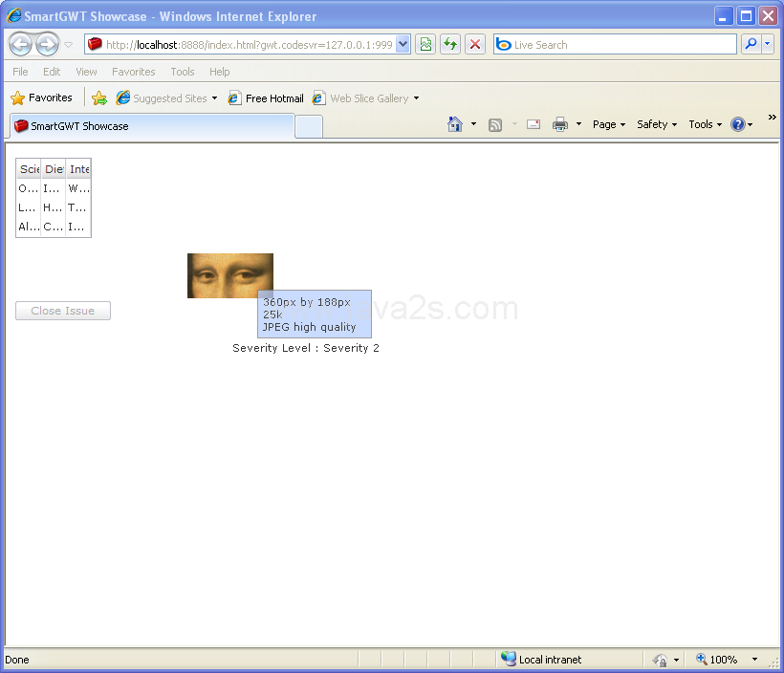Screen dimensions: 784x673
Task: Click the Close Issue button
Action: 63,311
